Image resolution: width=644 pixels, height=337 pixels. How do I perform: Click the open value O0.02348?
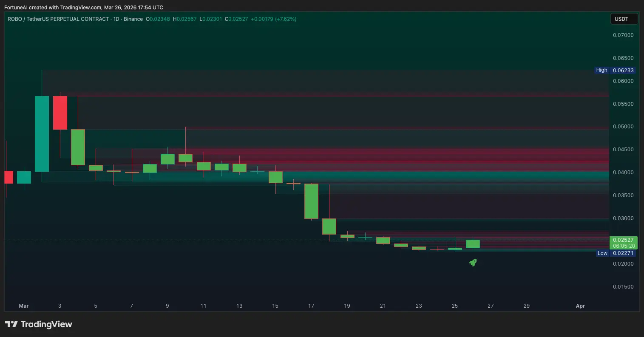point(158,19)
